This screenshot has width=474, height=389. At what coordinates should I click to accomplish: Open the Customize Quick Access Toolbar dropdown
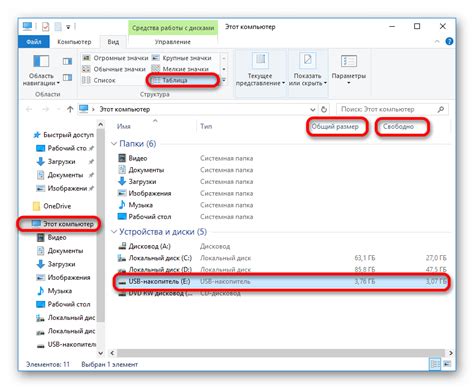pyautogui.click(x=68, y=27)
